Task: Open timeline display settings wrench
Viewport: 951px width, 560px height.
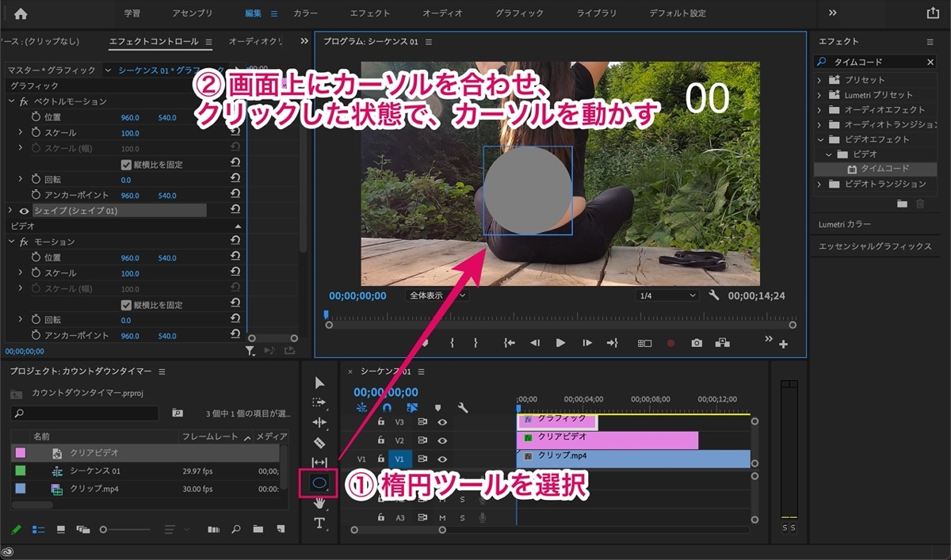Action: point(463,407)
